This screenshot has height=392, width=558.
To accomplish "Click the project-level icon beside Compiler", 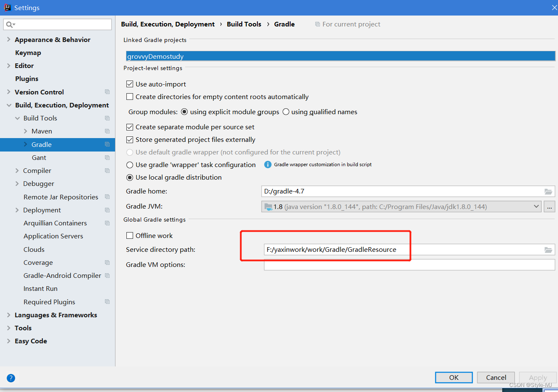I will point(107,170).
